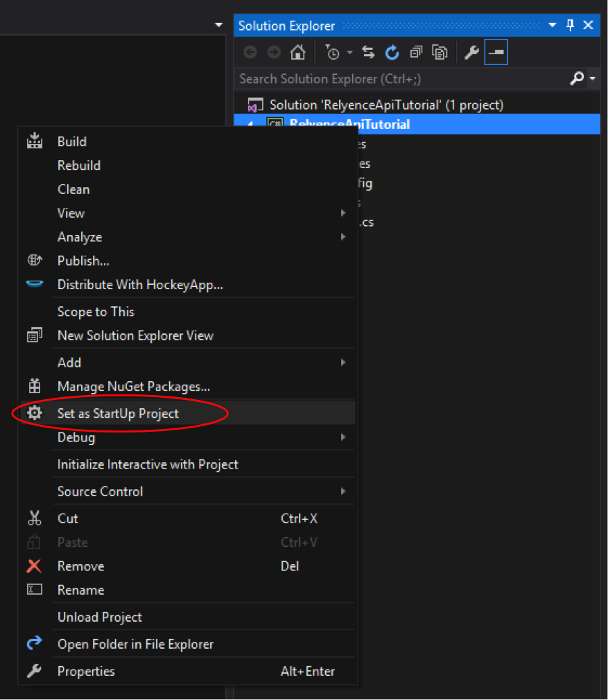Screen dimensions: 608x700
Task: Click Build in the context menu
Action: pyautogui.click(x=72, y=141)
